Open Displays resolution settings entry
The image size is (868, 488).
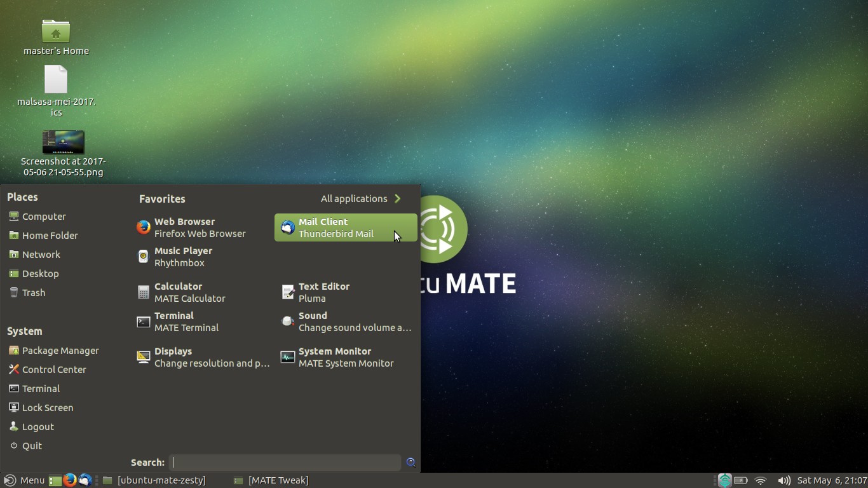coord(202,357)
